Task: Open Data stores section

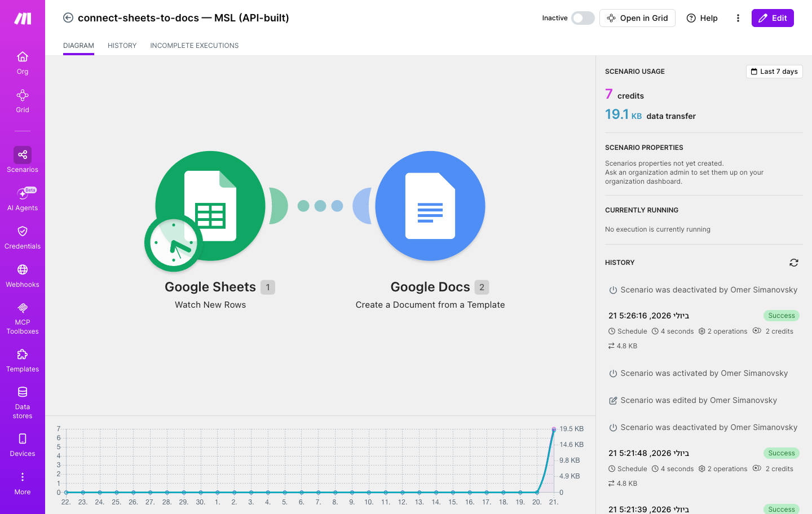Action: coord(23,402)
